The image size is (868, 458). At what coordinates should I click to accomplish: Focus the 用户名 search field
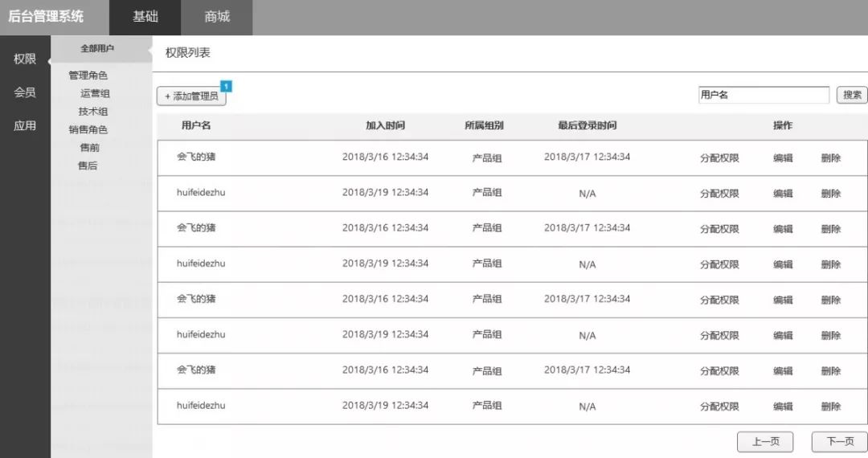click(764, 95)
